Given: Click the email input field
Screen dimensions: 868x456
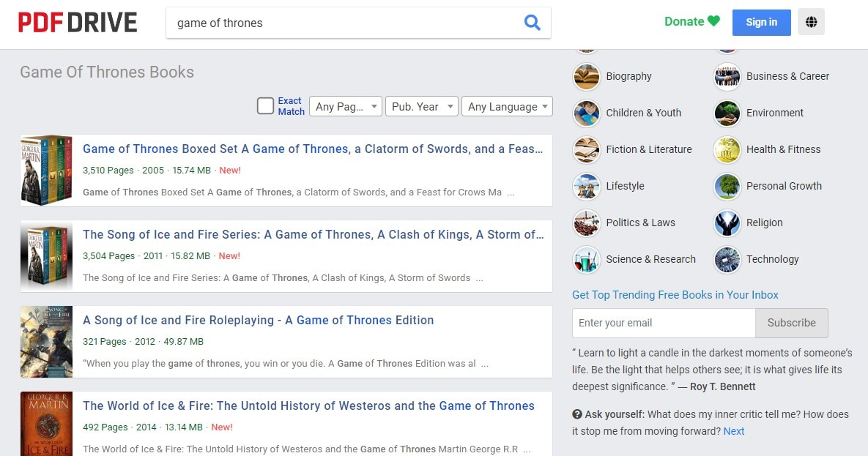Looking at the screenshot, I should pos(663,323).
